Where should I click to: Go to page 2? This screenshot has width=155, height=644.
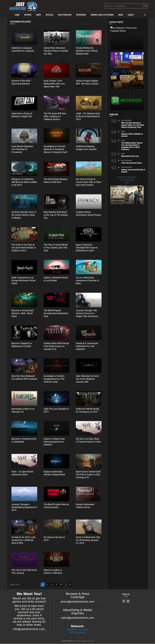pyautogui.click(x=47, y=584)
